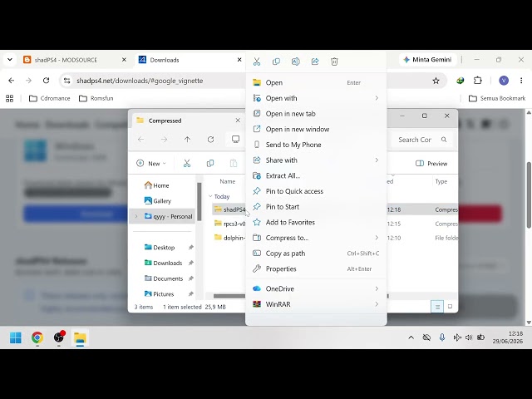Click the Delete trash icon in context menu
The height and width of the screenshot is (399, 532).
334,62
